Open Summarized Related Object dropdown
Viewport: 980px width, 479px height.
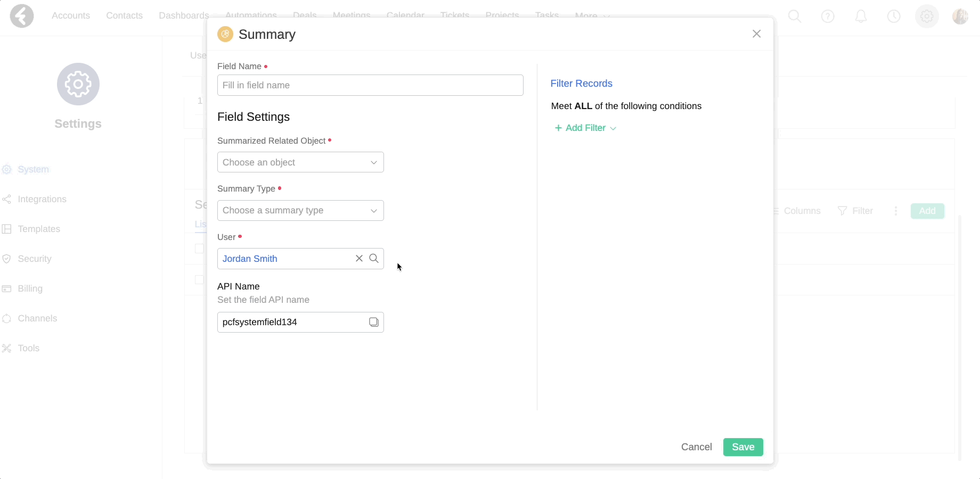(x=300, y=162)
